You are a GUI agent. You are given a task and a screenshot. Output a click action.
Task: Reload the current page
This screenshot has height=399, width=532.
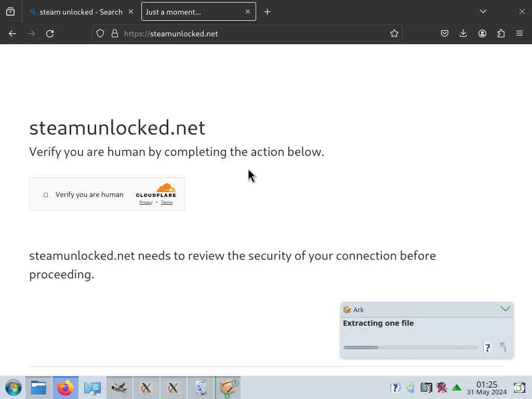coord(50,34)
